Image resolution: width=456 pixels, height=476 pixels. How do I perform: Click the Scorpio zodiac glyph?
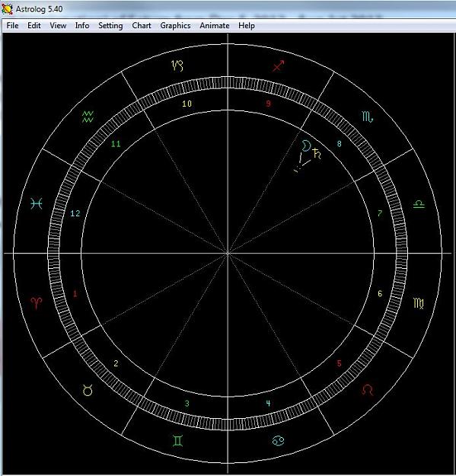(x=368, y=117)
